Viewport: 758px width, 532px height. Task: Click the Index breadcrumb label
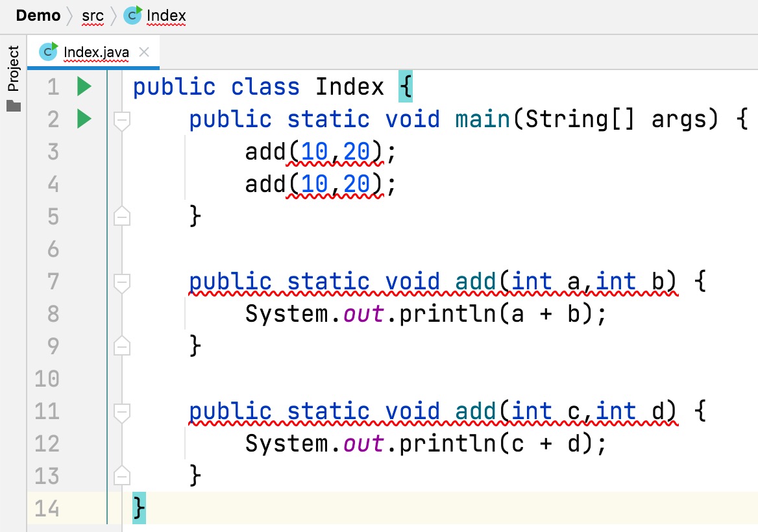tap(166, 16)
